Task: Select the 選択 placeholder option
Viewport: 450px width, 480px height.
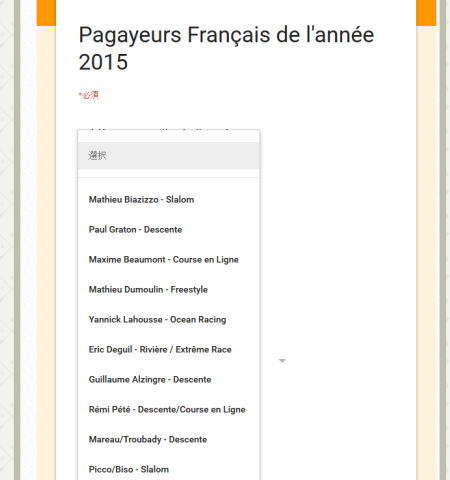Action: [169, 155]
